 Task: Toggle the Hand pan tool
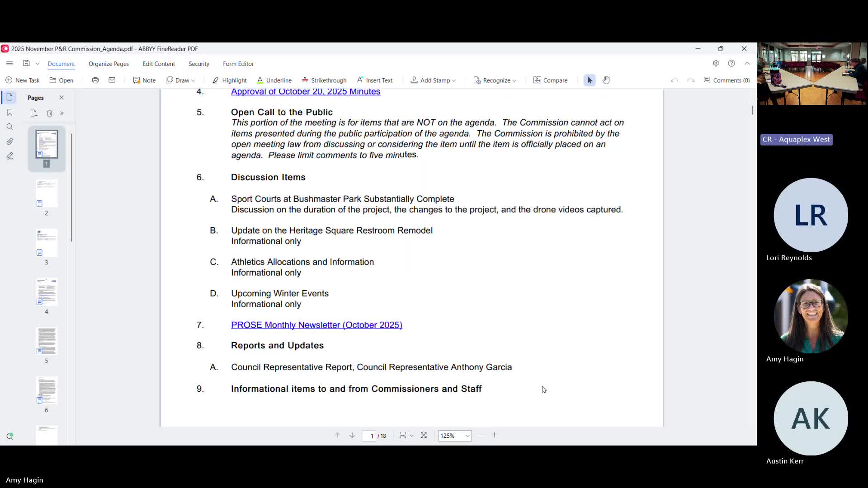(x=606, y=80)
